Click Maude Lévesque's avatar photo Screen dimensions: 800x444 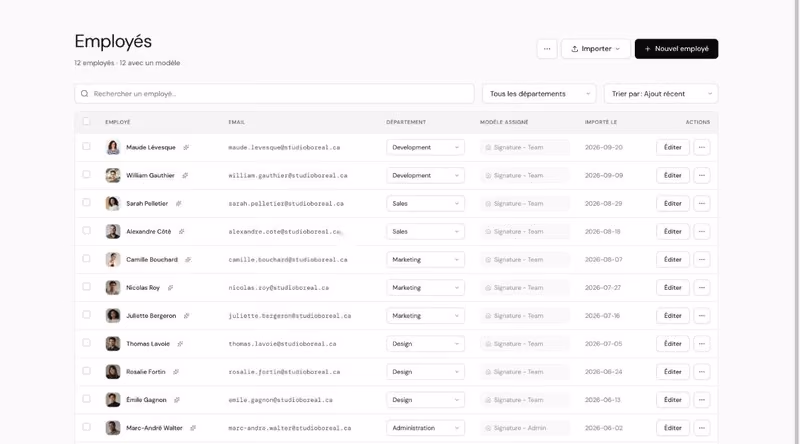[x=113, y=147]
